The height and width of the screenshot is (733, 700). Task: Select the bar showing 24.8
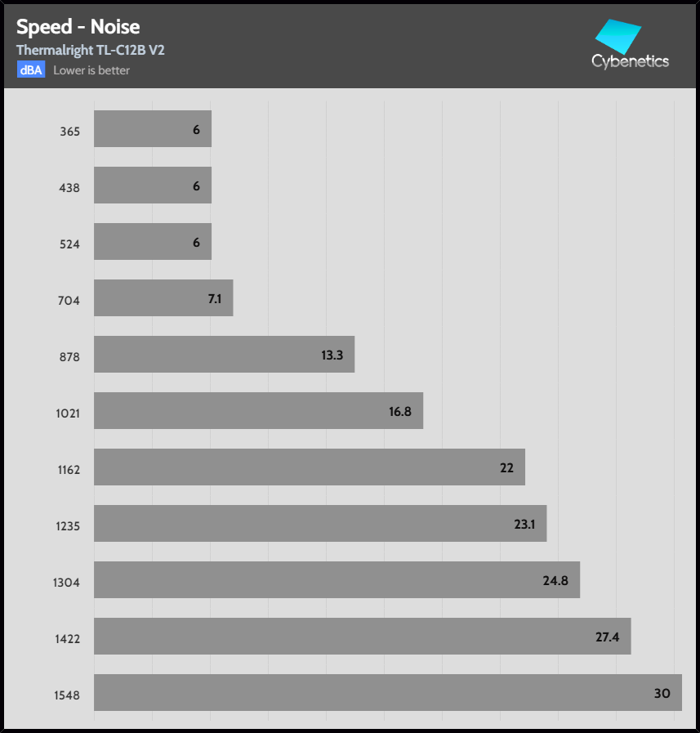click(x=337, y=579)
